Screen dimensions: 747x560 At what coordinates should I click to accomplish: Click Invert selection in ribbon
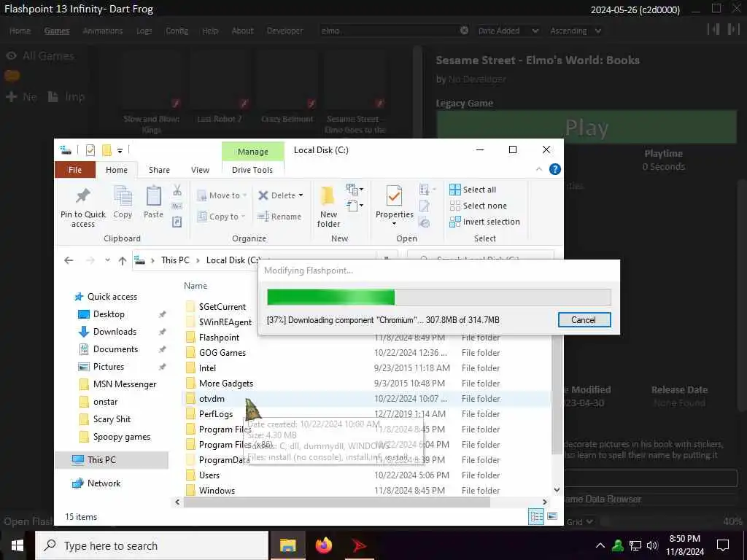[484, 222]
